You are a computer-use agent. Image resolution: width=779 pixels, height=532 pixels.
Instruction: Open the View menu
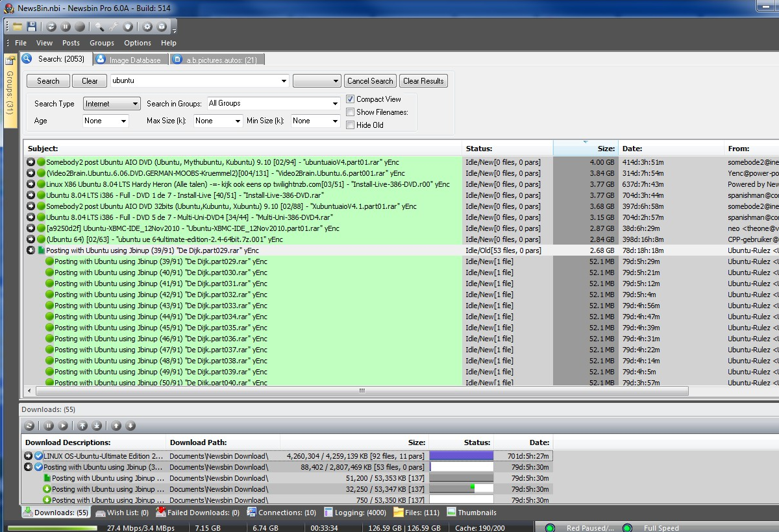pos(45,43)
